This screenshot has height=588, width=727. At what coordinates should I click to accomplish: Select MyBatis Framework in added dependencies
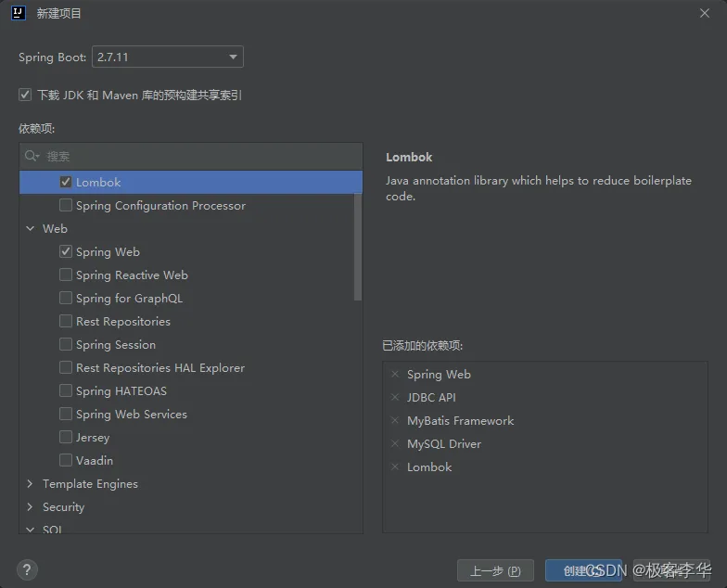(x=460, y=421)
